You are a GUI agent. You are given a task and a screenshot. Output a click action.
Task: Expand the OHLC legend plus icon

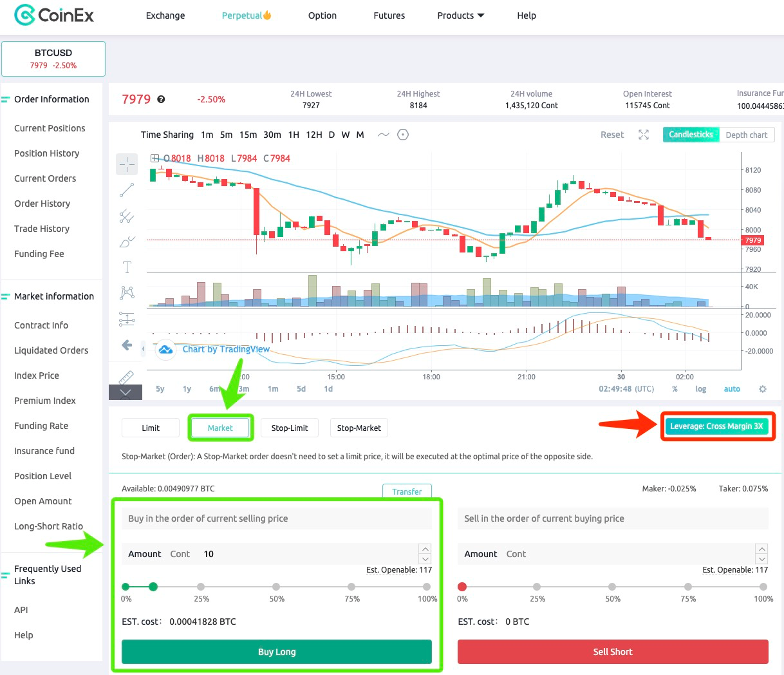pyautogui.click(x=154, y=158)
